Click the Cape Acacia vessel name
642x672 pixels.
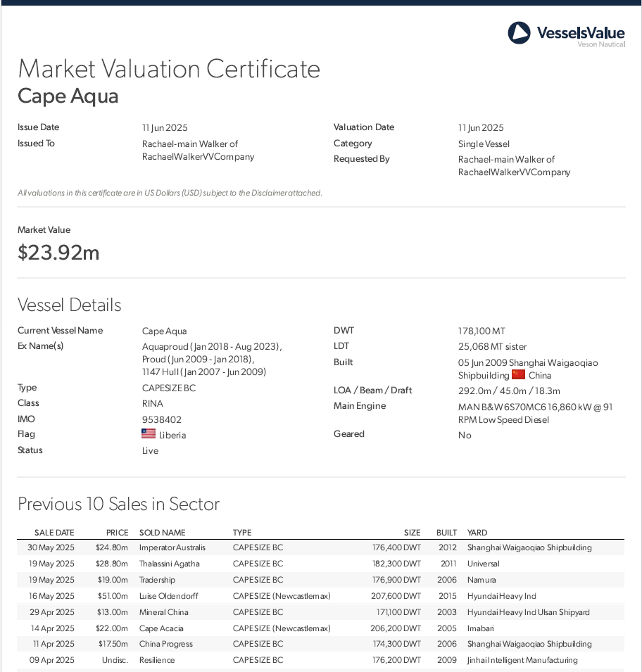[161, 628]
